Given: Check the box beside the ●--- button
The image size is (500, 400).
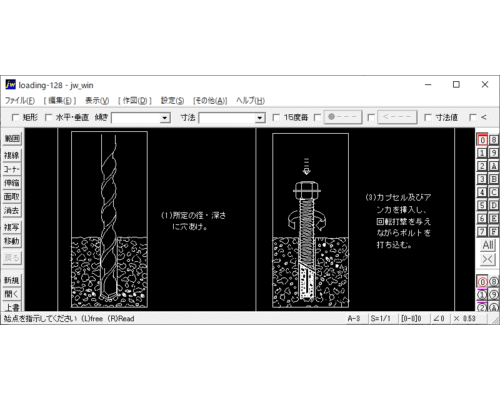Looking at the screenshot, I should click(317, 117).
